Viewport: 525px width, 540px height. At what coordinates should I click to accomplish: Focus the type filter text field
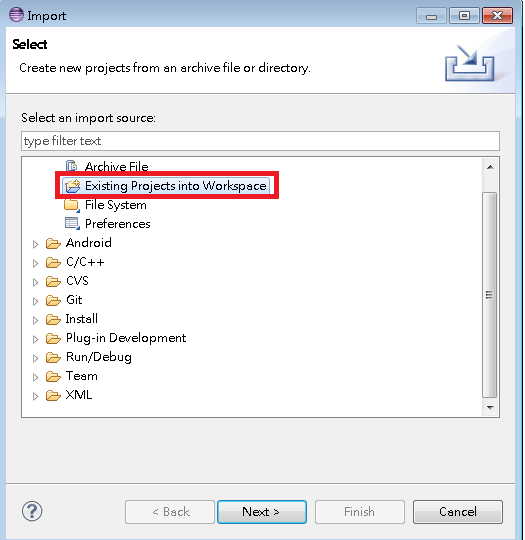(x=260, y=141)
